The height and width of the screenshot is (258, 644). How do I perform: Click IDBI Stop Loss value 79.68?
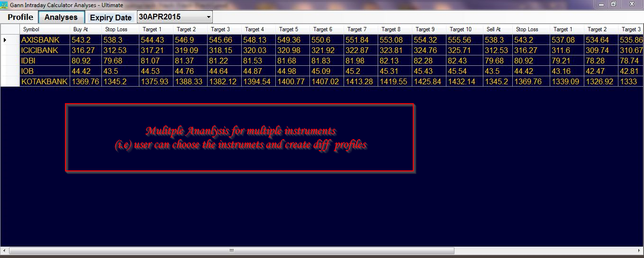[x=120, y=61]
